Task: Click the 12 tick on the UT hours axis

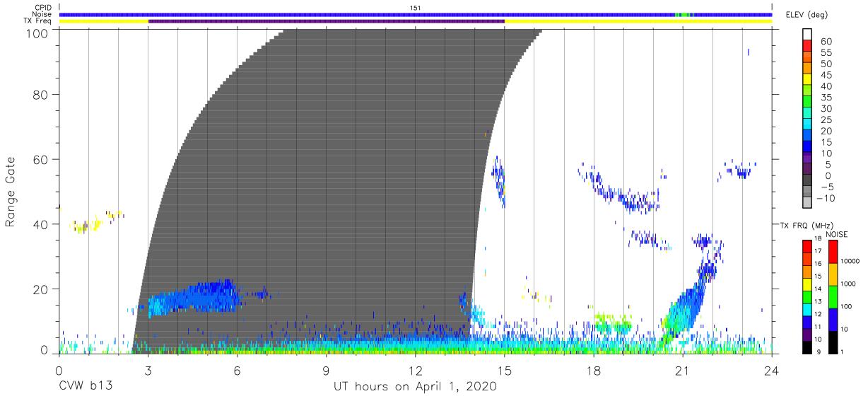Action: 416,371
